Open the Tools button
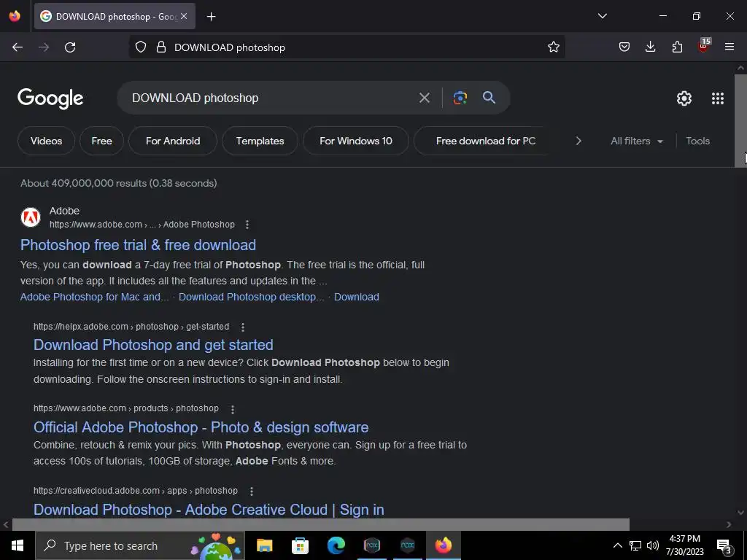This screenshot has height=560, width=747. click(697, 141)
